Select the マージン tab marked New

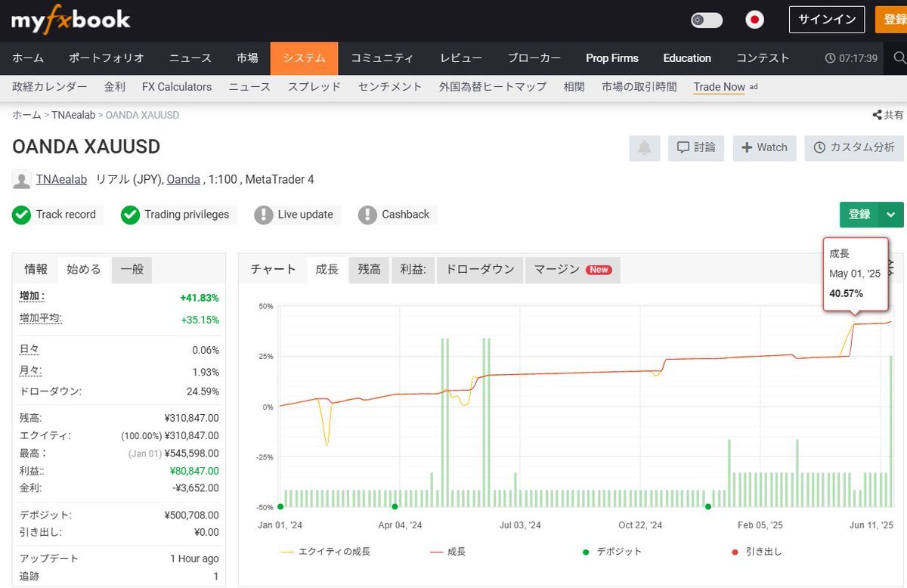coord(573,270)
